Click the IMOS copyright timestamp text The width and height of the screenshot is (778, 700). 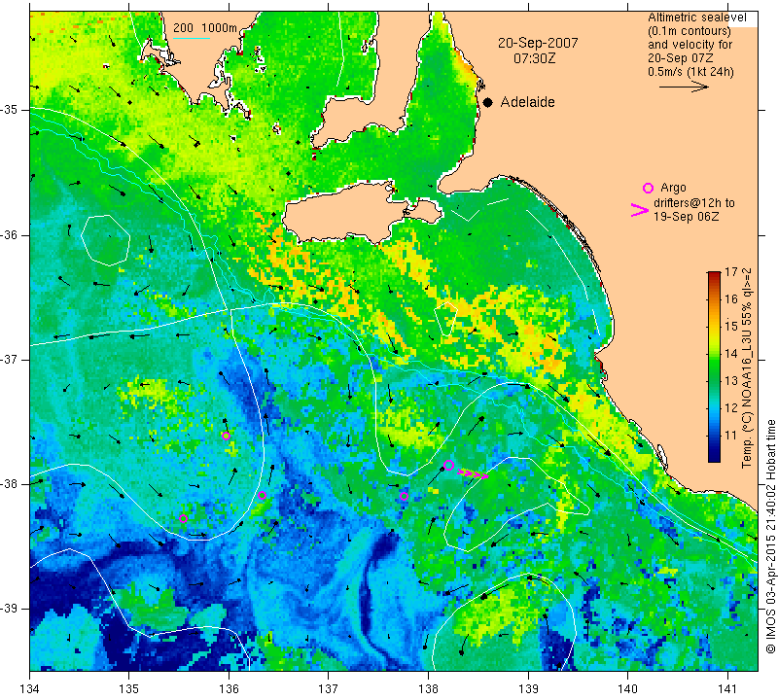click(x=770, y=537)
